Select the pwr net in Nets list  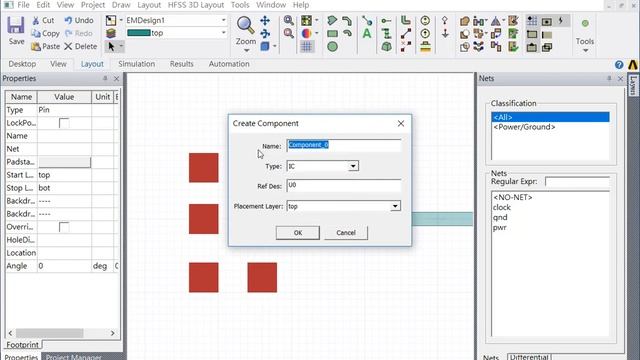[x=500, y=227]
